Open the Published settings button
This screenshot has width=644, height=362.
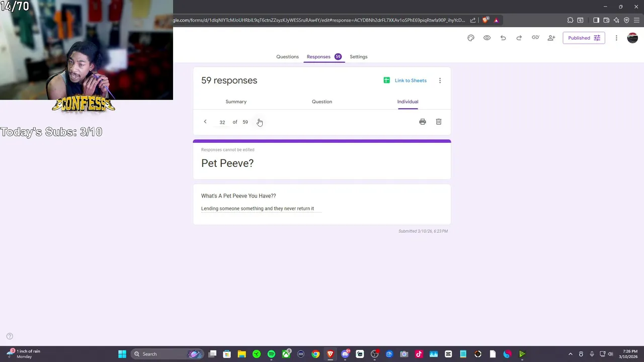click(584, 38)
